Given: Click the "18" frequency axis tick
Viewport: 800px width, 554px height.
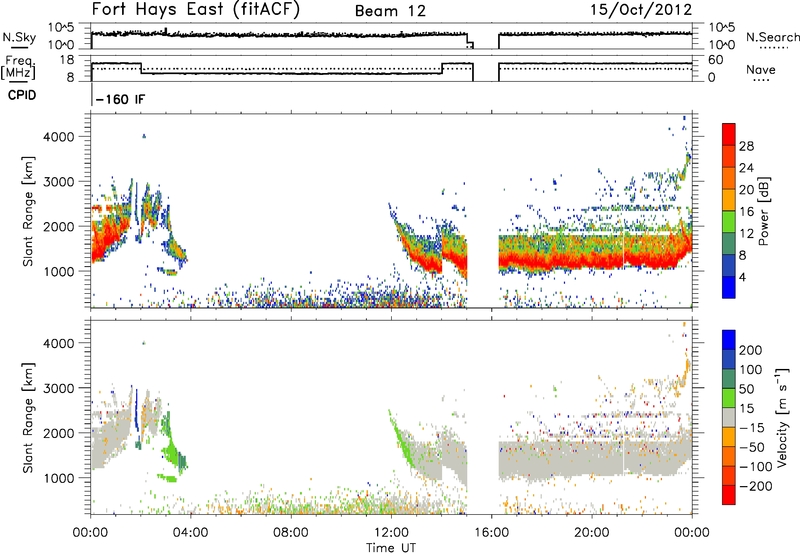Looking at the screenshot, I should (67, 60).
